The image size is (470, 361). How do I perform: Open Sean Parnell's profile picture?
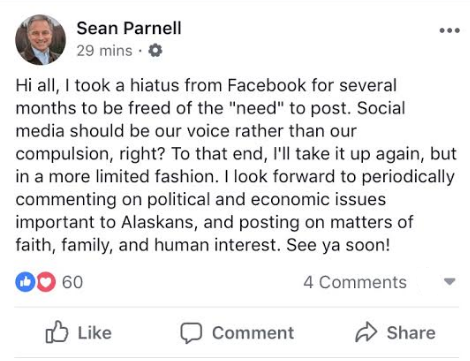[x=40, y=39]
